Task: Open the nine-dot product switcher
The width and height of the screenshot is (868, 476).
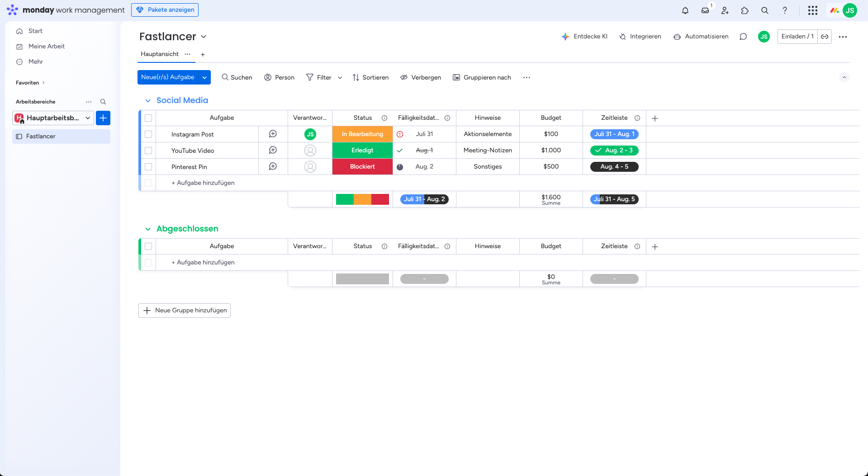Action: 813,10
